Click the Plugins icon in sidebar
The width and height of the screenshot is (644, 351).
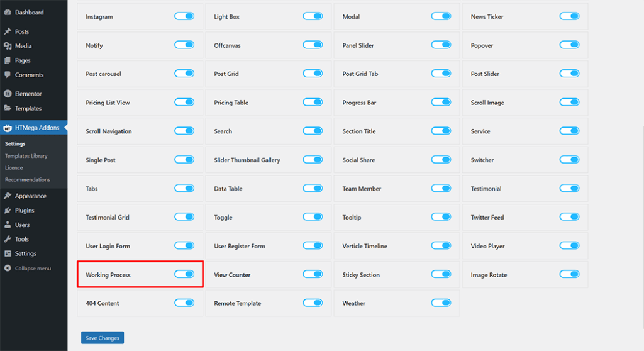pos(8,211)
